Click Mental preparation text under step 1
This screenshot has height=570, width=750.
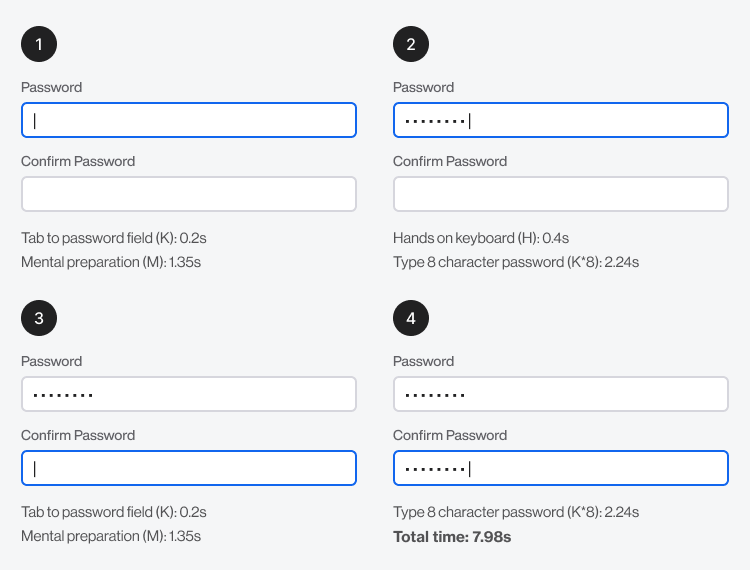pyautogui.click(x=111, y=262)
